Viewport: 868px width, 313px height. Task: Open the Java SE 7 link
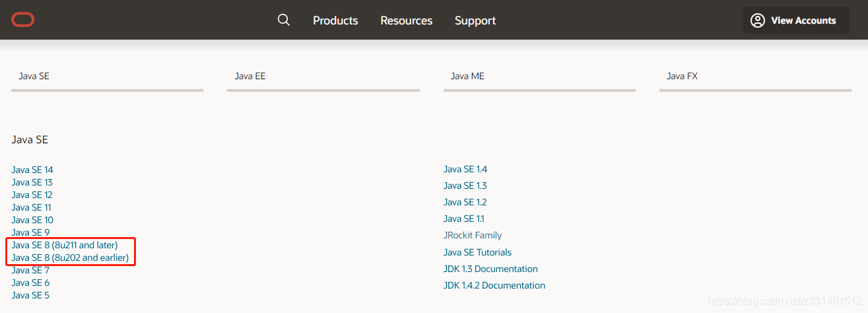click(x=30, y=270)
